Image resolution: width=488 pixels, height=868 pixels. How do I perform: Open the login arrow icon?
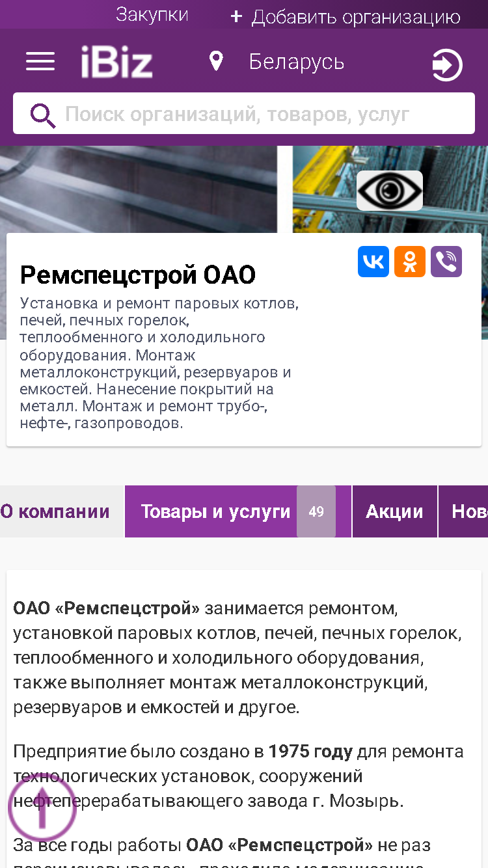(447, 65)
